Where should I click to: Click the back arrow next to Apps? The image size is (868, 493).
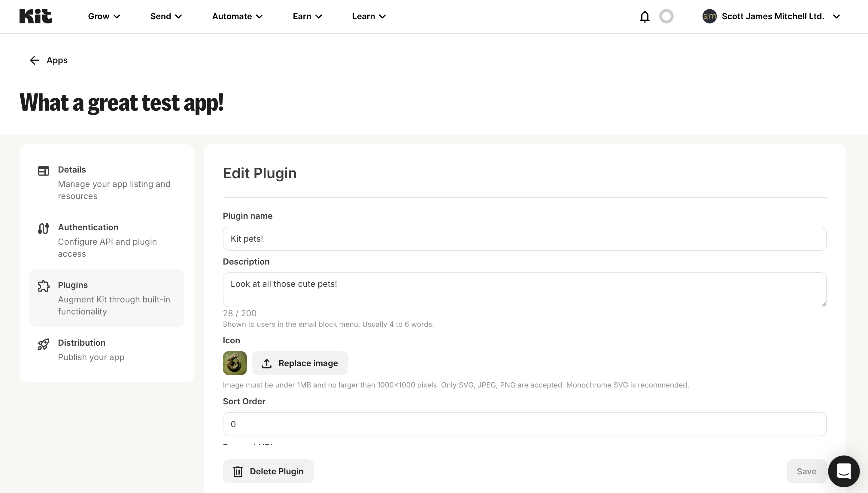point(35,60)
